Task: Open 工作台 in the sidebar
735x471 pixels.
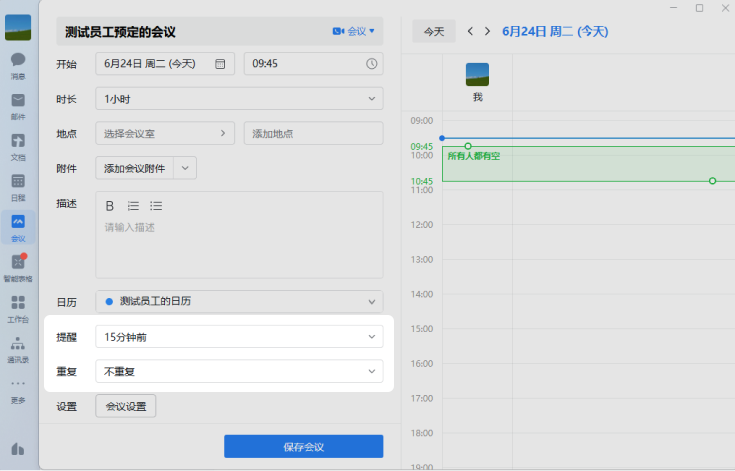Action: 18,307
